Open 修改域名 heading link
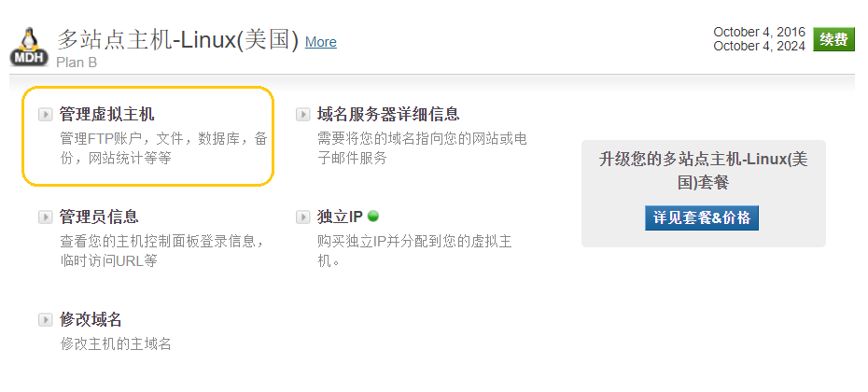Image resolution: width=868 pixels, height=392 pixels. click(91, 319)
